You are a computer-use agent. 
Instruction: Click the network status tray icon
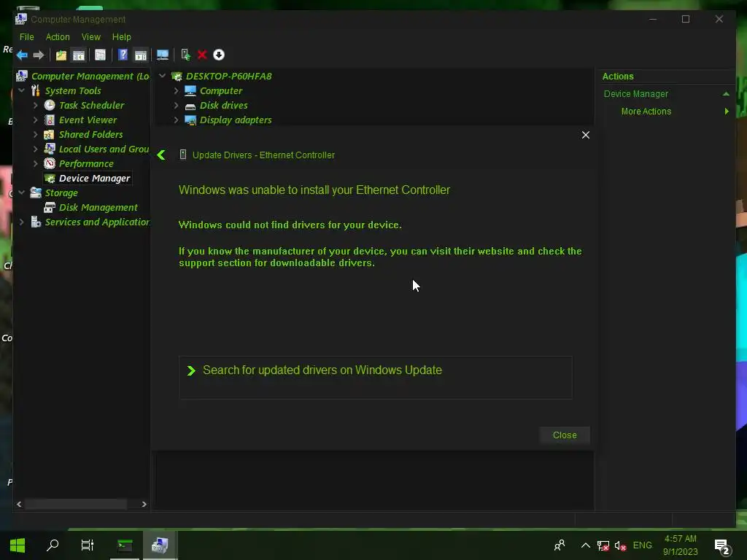pyautogui.click(x=603, y=545)
